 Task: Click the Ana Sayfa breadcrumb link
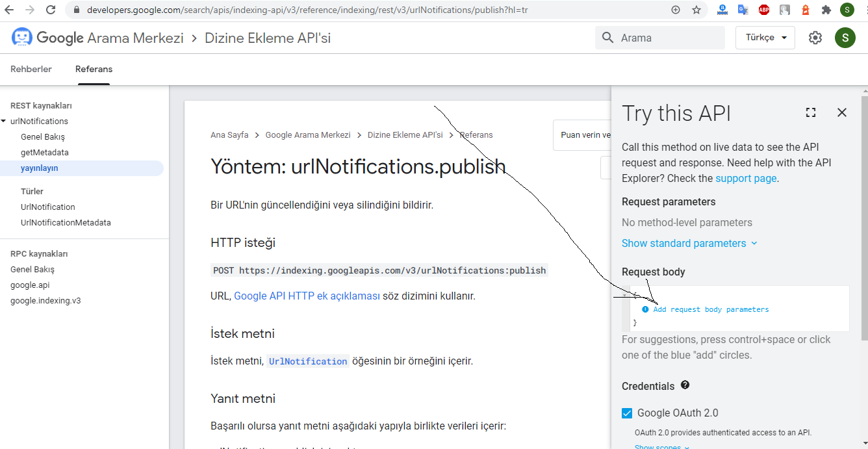tap(229, 135)
